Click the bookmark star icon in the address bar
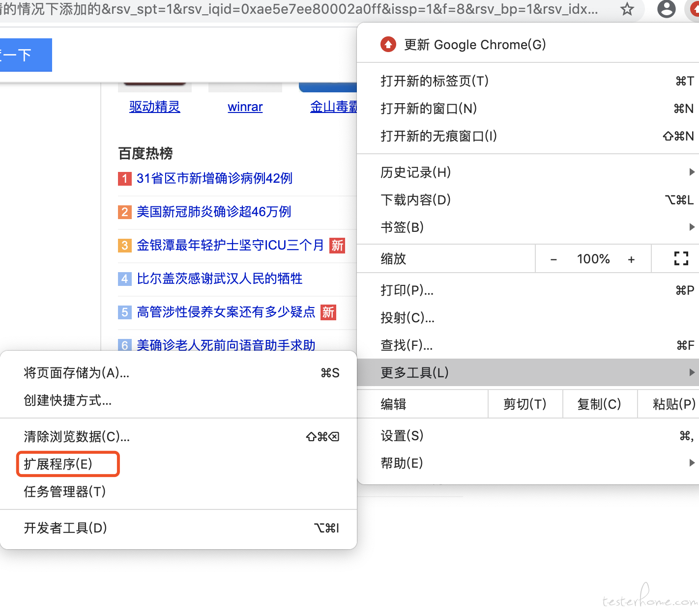This screenshot has height=616, width=699. [627, 9]
